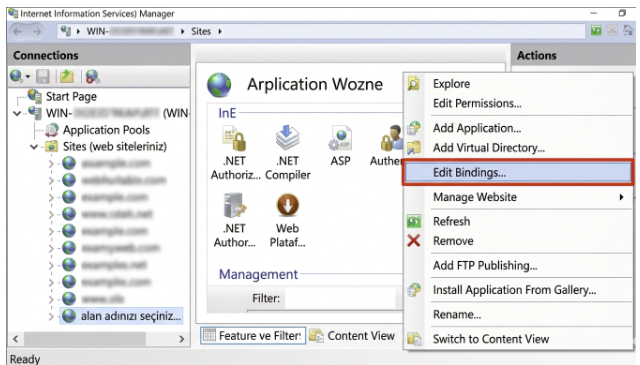This screenshot has height=365, width=640.
Task: Select Sites (web siteleriniz) node
Action: (115, 147)
